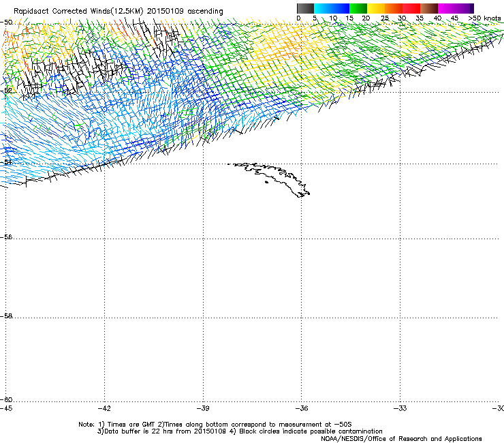Click the Rapidscat Corrected Winds title text
Image resolution: width=504 pixels, height=443 pixels.
(119, 11)
